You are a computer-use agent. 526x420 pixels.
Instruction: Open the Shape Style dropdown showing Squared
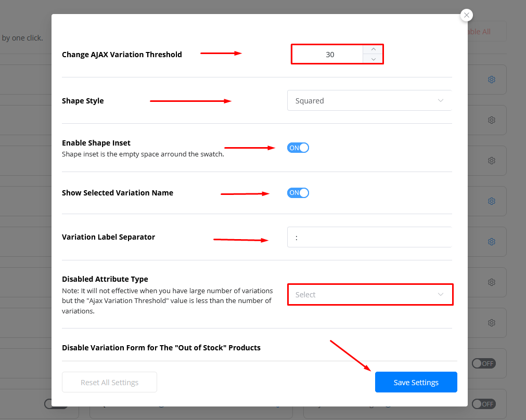pos(364,101)
